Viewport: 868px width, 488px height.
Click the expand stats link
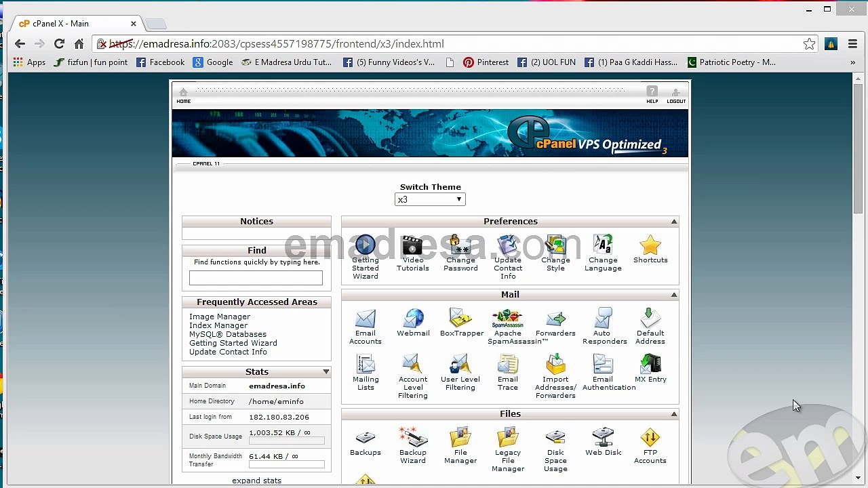(x=256, y=481)
